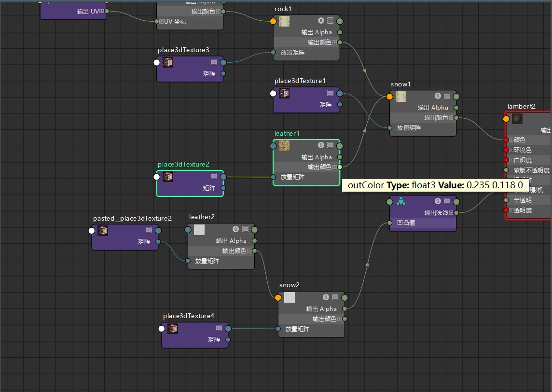Click the lambert2 node title
This screenshot has height=392, width=552.
522,106
